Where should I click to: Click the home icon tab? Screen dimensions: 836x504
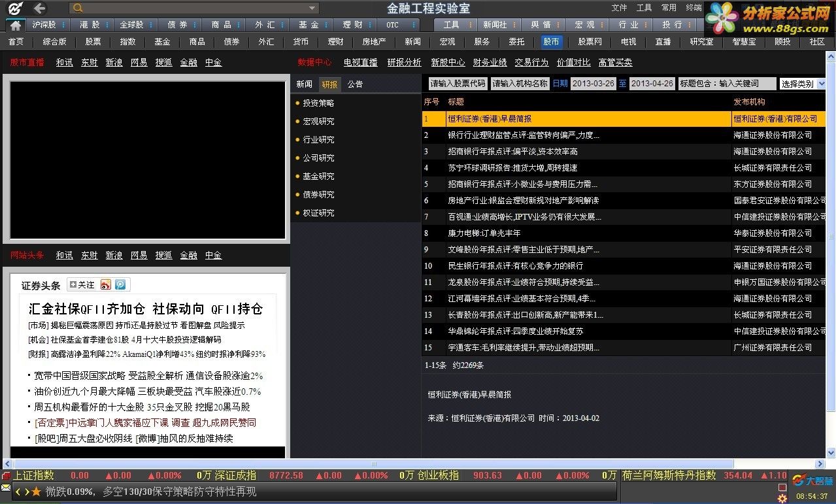tap(15, 25)
